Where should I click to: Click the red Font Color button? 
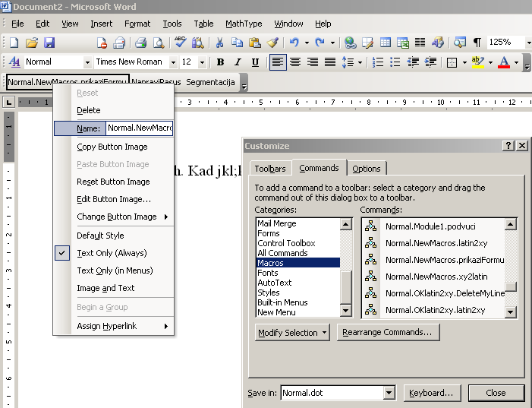(x=504, y=62)
